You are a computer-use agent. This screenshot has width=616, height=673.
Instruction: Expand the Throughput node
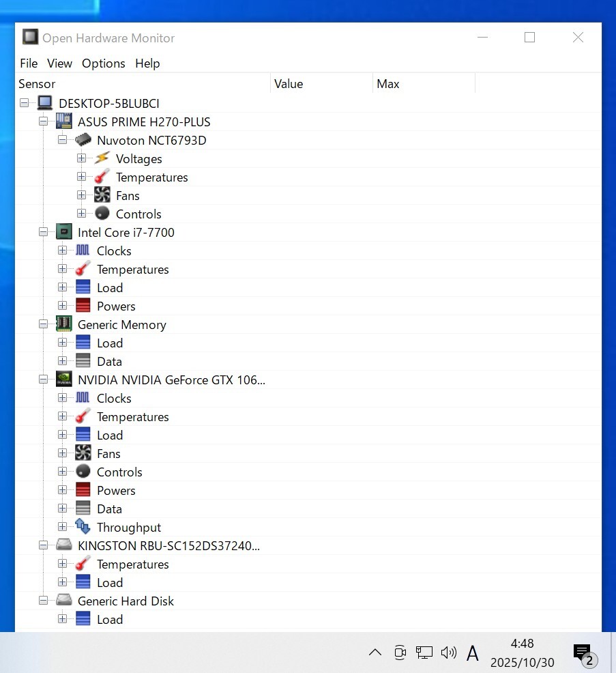tap(63, 527)
